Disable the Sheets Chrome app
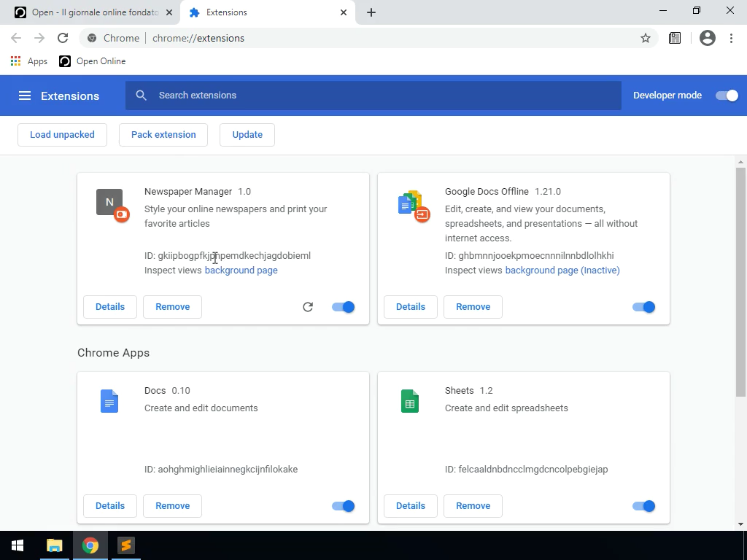Viewport: 747px width, 560px height. [x=644, y=506]
